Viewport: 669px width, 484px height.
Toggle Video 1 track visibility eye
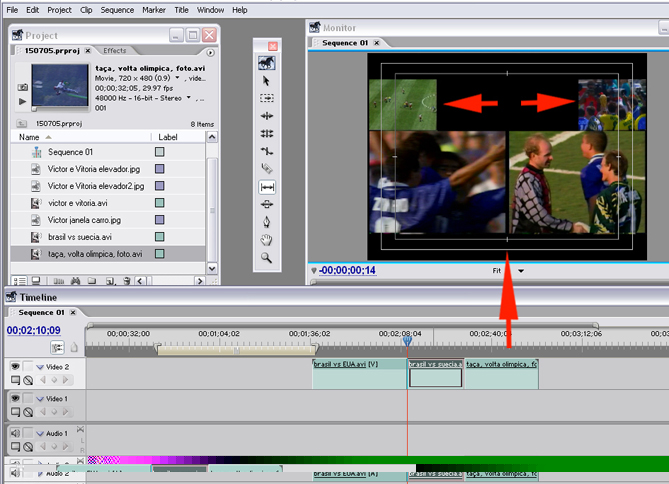15,398
